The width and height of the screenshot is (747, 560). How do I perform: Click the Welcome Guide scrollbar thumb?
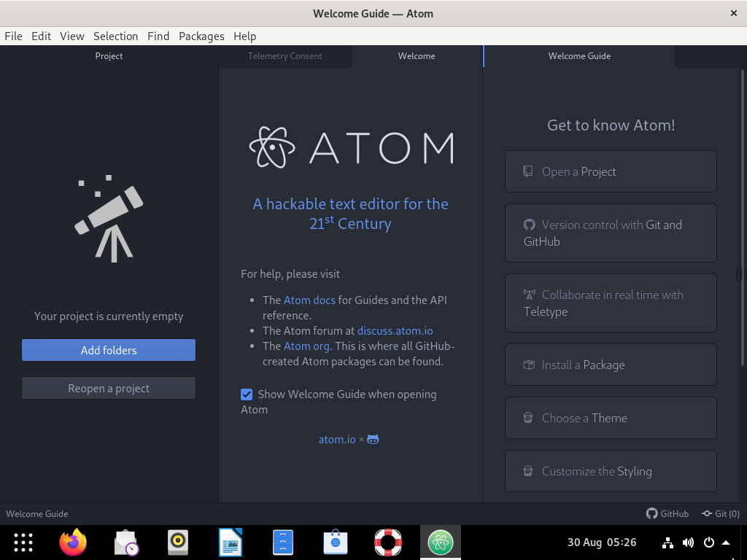[742, 217]
